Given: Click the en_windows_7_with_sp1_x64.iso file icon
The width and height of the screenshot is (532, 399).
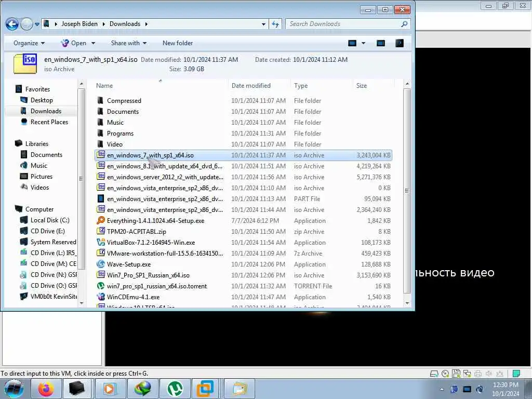Looking at the screenshot, I should pos(101,155).
